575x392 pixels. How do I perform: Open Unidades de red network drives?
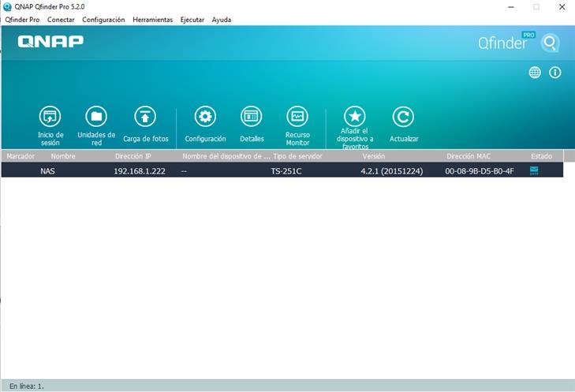(x=96, y=117)
